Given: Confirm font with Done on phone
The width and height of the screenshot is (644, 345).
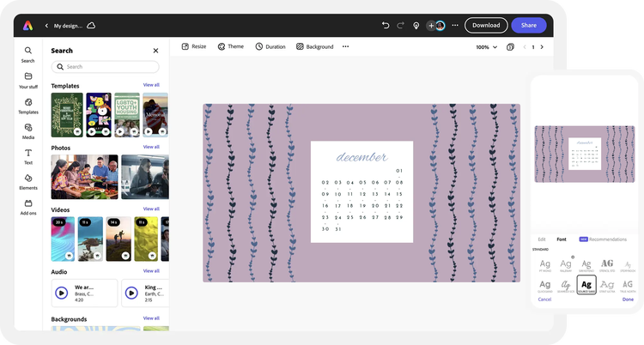Looking at the screenshot, I should [x=628, y=300].
